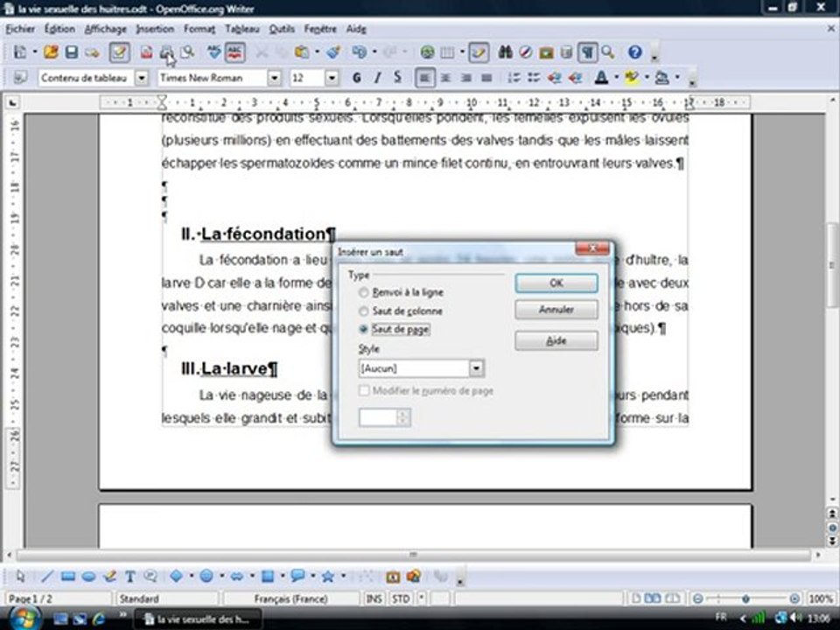Image resolution: width=840 pixels, height=630 pixels.
Task: Click the font color A swatch
Action: coord(602,78)
